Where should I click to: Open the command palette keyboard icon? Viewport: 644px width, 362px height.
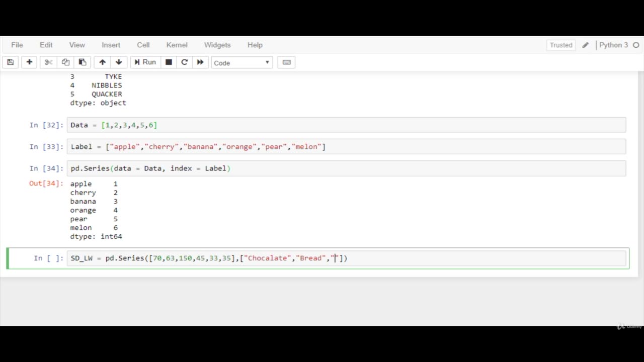tap(287, 62)
